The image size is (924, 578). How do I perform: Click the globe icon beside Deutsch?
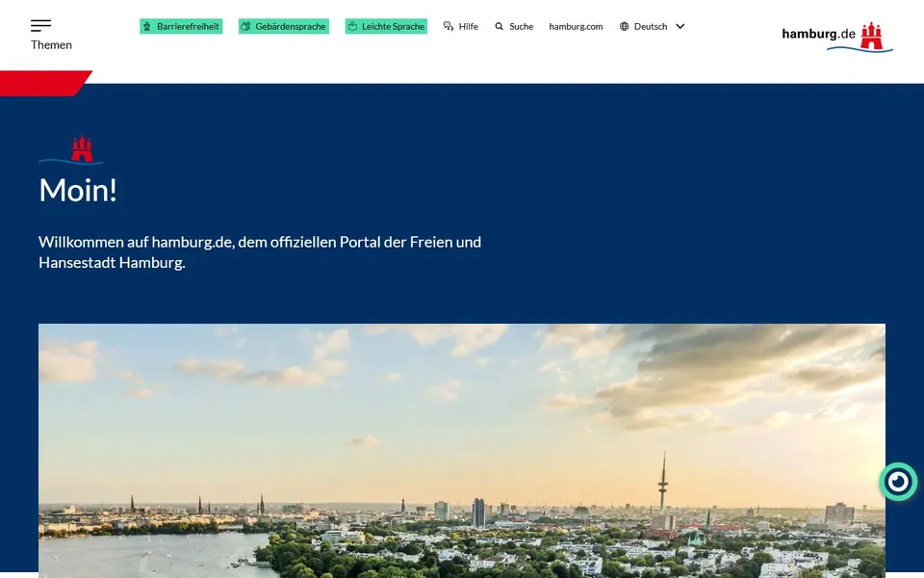coord(624,27)
